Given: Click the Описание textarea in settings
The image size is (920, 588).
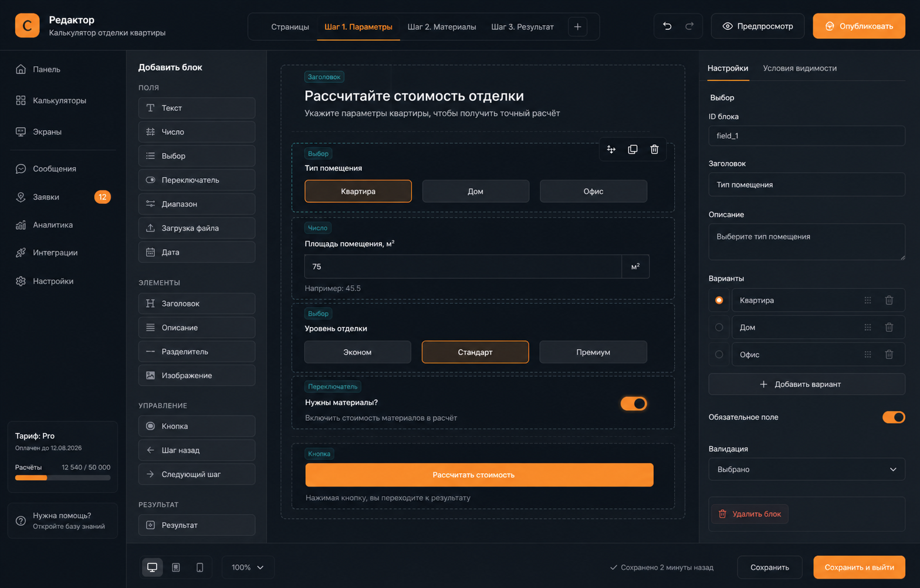Looking at the screenshot, I should 807,242.
